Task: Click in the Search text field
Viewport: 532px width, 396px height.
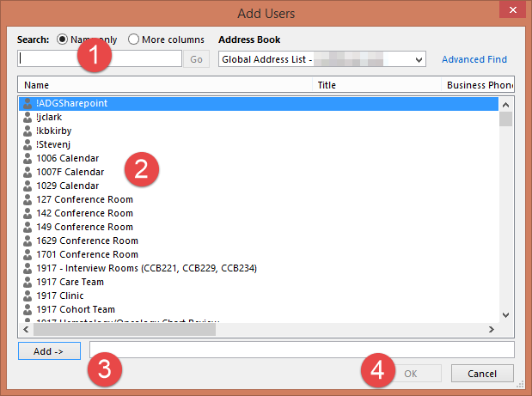Action: [x=99, y=59]
